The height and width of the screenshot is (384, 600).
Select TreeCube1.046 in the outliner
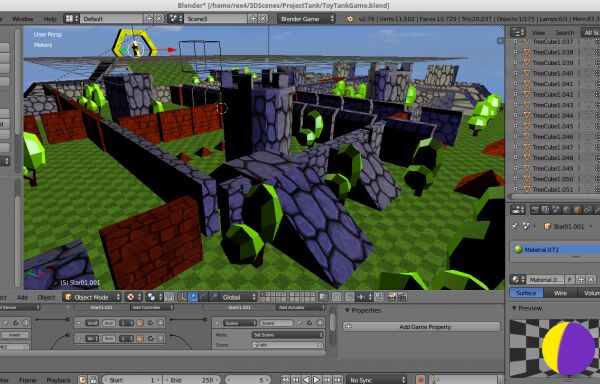(553, 136)
